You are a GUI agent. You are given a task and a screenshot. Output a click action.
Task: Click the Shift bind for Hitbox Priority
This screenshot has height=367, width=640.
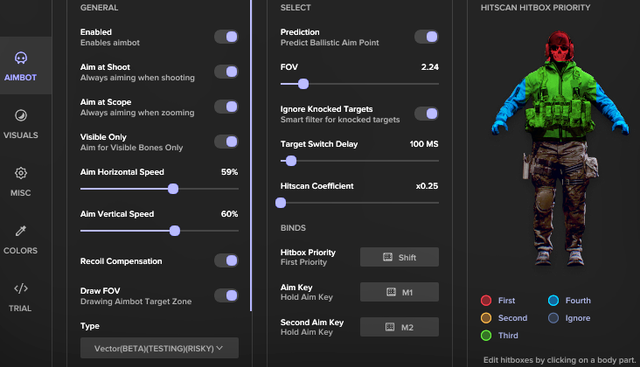point(399,257)
